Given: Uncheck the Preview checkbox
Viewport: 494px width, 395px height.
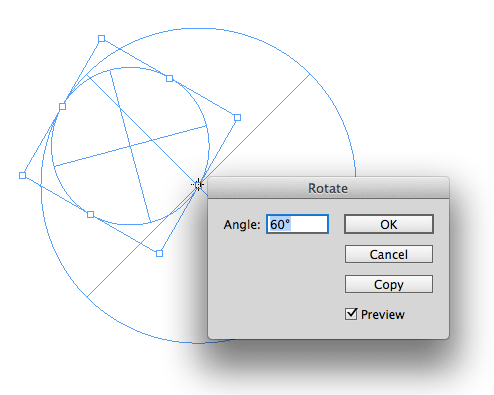Looking at the screenshot, I should click(x=351, y=314).
